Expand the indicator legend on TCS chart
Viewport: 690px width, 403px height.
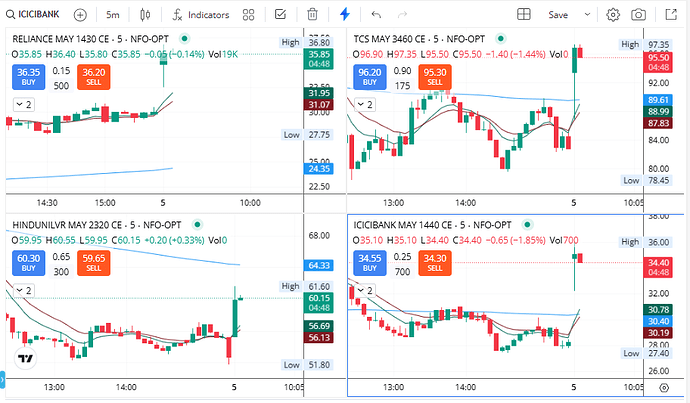[x=360, y=103]
